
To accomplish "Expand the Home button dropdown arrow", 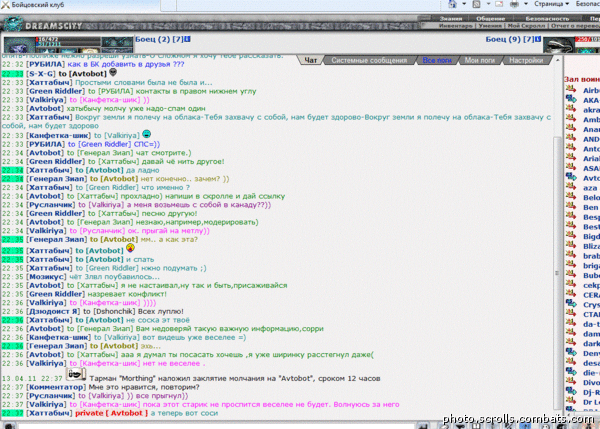I will click(464, 4).
